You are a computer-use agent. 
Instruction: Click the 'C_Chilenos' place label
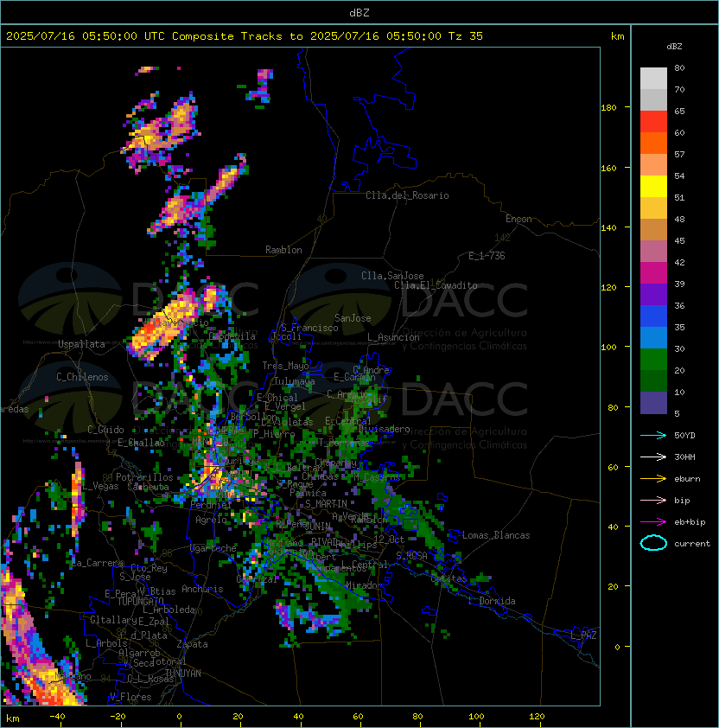click(x=82, y=377)
